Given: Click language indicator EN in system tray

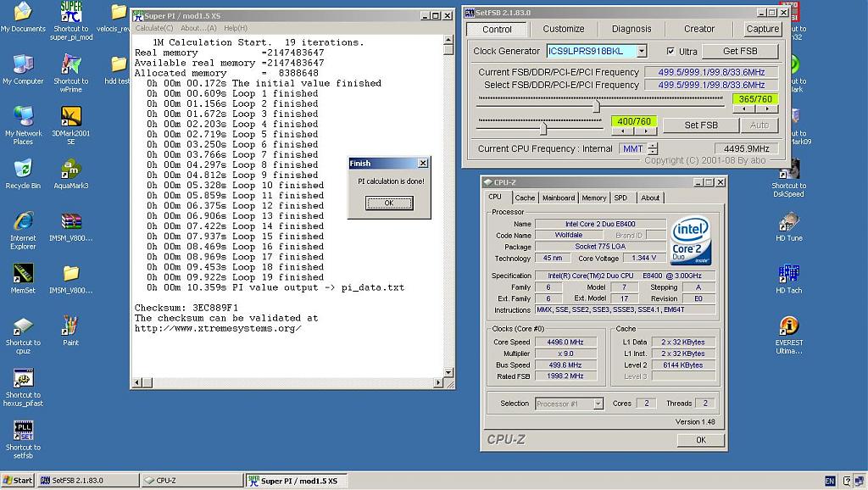Looking at the screenshot, I should click(x=830, y=482).
